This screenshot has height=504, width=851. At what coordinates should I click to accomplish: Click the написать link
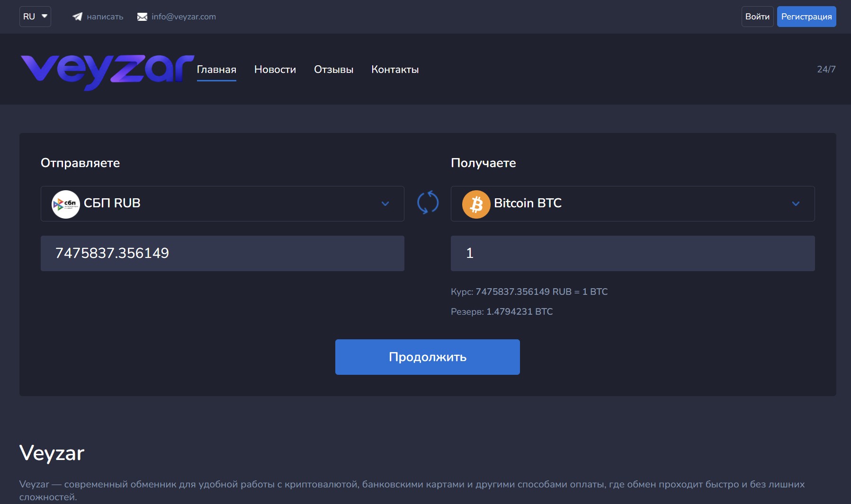pos(105,17)
